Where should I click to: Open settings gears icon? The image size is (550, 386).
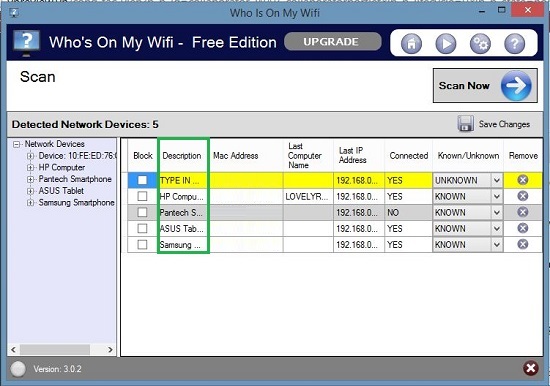[x=480, y=44]
